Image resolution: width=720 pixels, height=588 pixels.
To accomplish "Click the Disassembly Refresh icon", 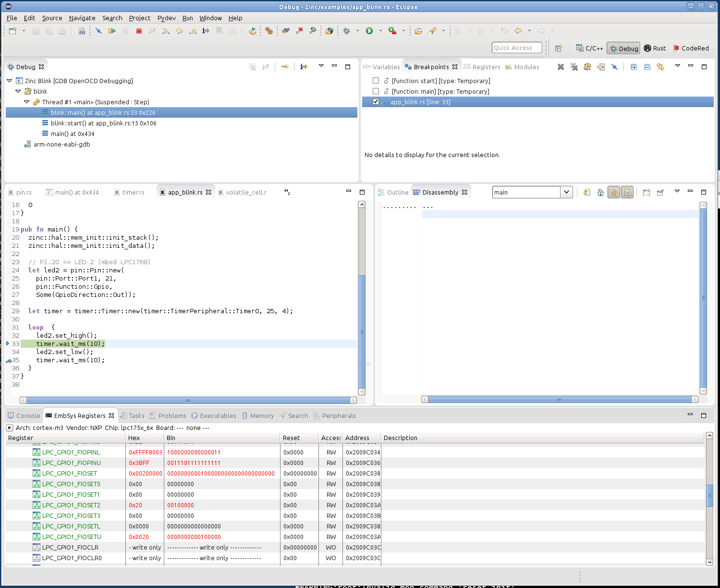I will 587,192.
